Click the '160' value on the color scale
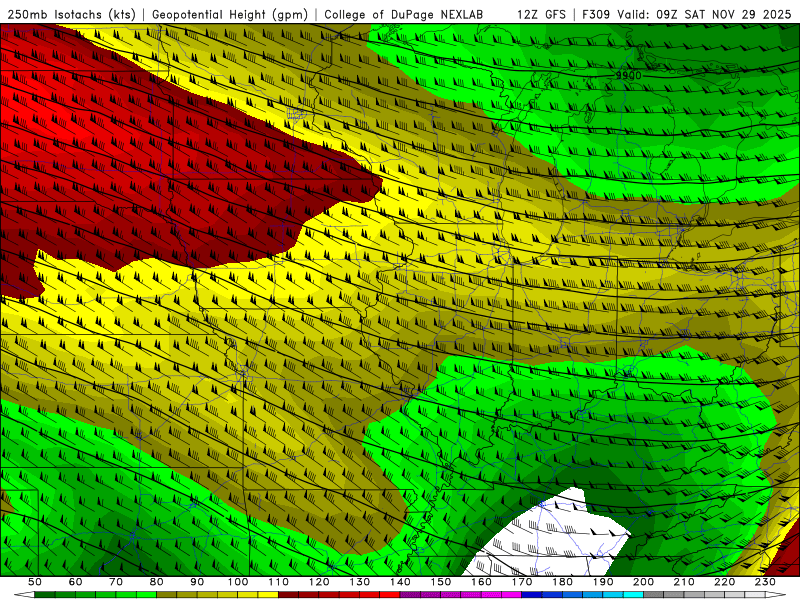800x600 pixels. pos(482,582)
